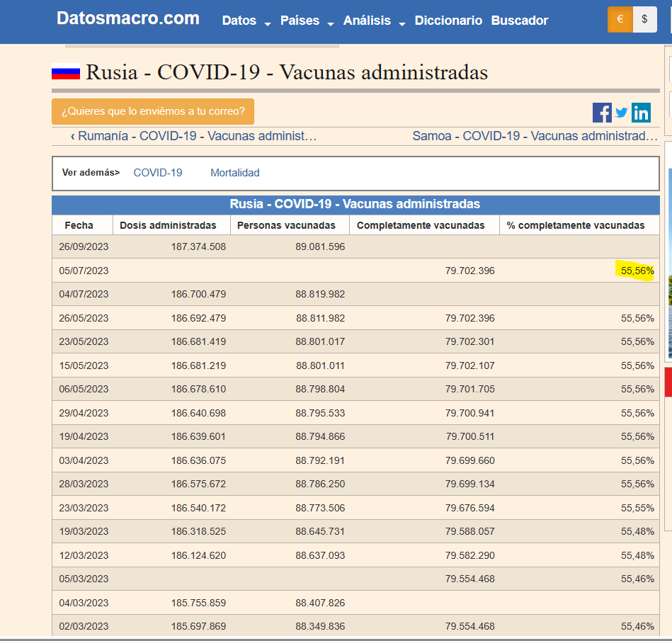This screenshot has width=672, height=641.
Task: Expand the Análisis dropdown arrow
Action: click(402, 24)
